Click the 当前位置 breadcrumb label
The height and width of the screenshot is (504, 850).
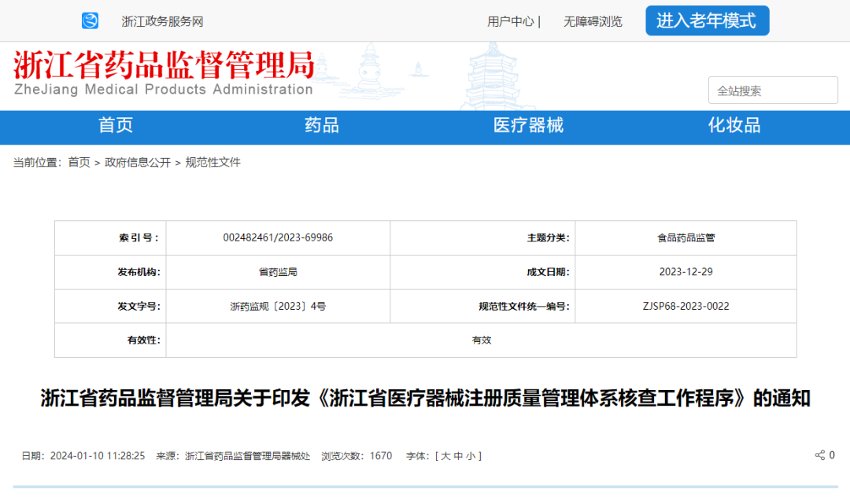(38, 163)
